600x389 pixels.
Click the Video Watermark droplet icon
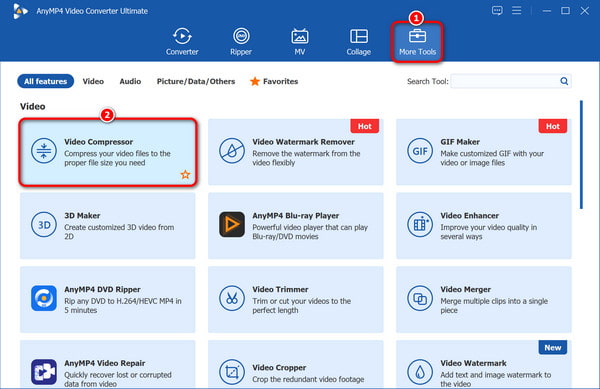(420, 372)
